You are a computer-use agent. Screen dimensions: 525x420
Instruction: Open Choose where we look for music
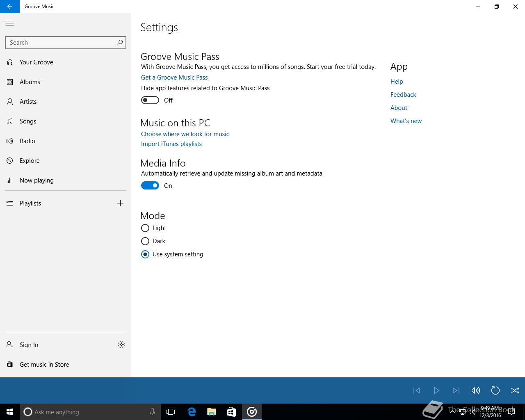click(185, 134)
